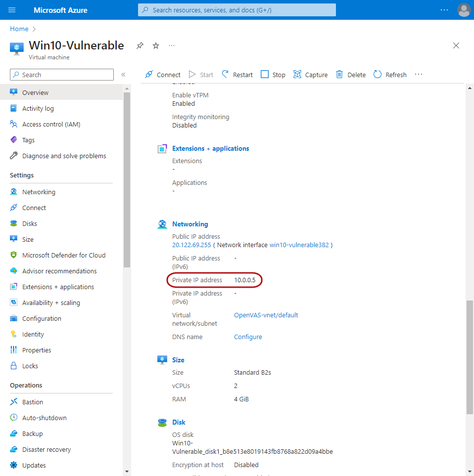Viewport: 474px width, 476px height.
Task: Open OpenVAS-vnet/default virtual network link
Action: pyautogui.click(x=266, y=315)
